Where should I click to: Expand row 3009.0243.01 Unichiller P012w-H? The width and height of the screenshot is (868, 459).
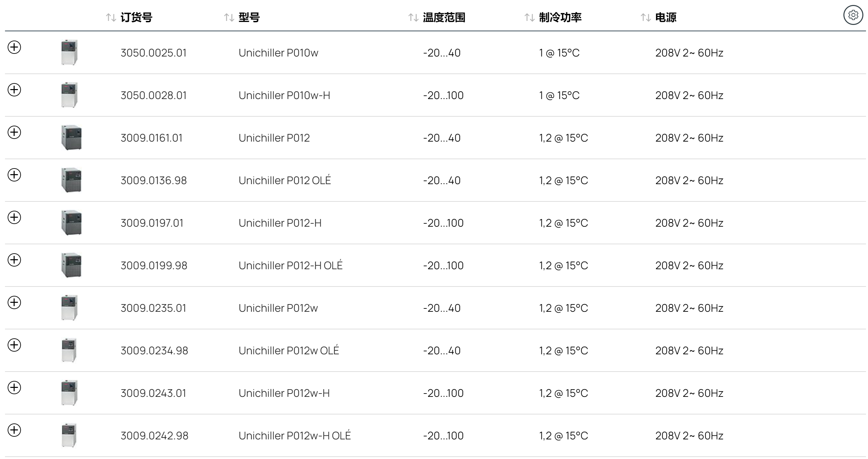(14, 387)
